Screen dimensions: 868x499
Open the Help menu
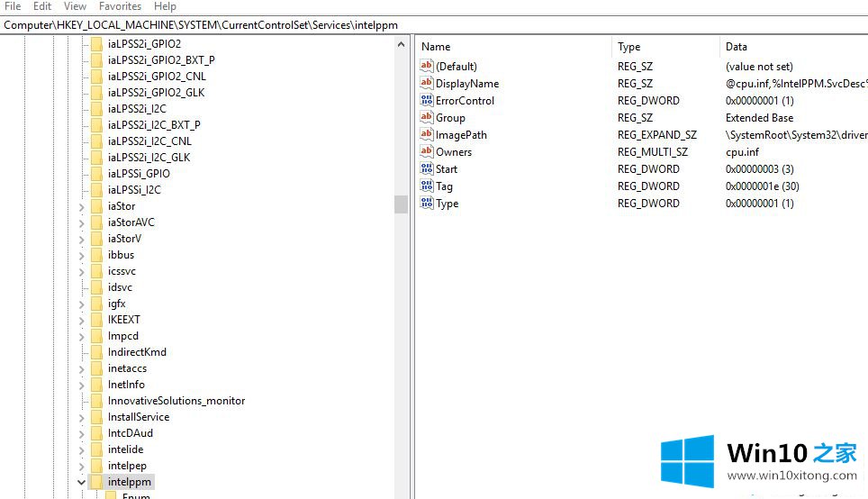click(x=165, y=6)
